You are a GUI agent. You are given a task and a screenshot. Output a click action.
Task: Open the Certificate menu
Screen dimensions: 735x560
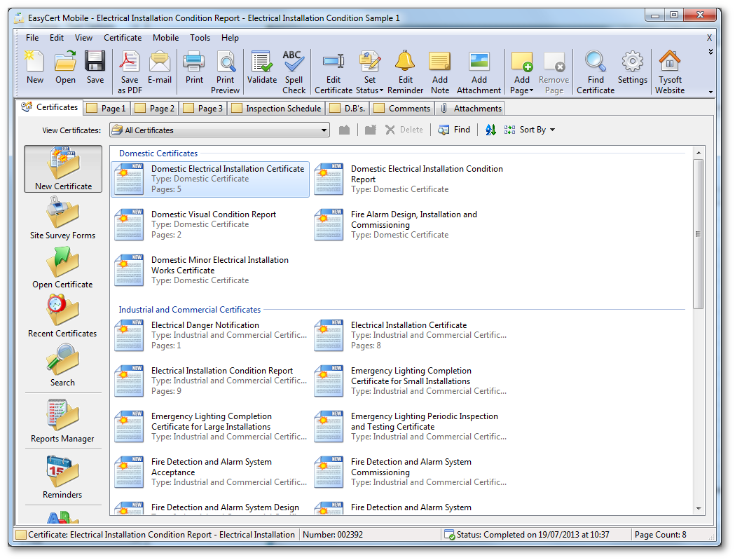[x=123, y=38]
